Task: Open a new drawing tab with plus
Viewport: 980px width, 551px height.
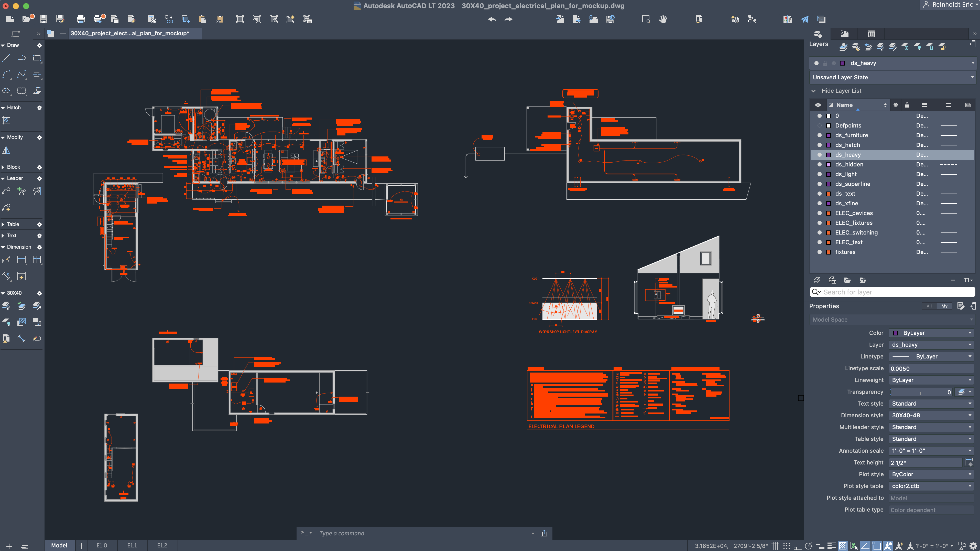Action: pos(63,34)
